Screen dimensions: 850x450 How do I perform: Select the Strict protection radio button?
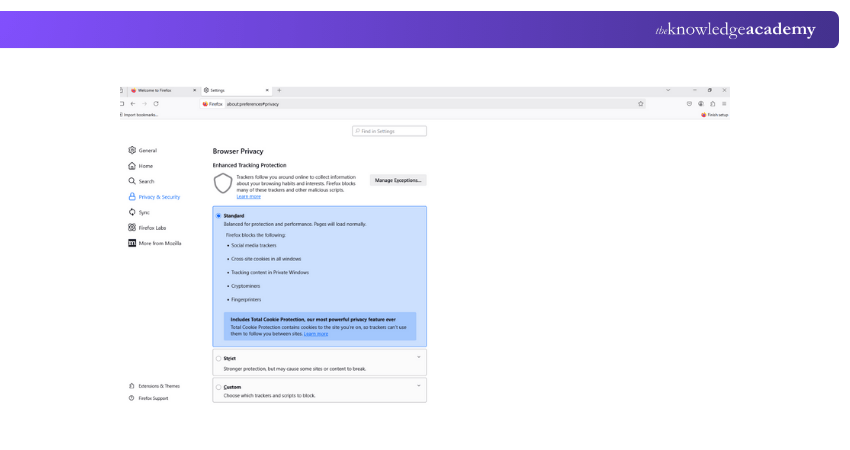[x=218, y=358]
